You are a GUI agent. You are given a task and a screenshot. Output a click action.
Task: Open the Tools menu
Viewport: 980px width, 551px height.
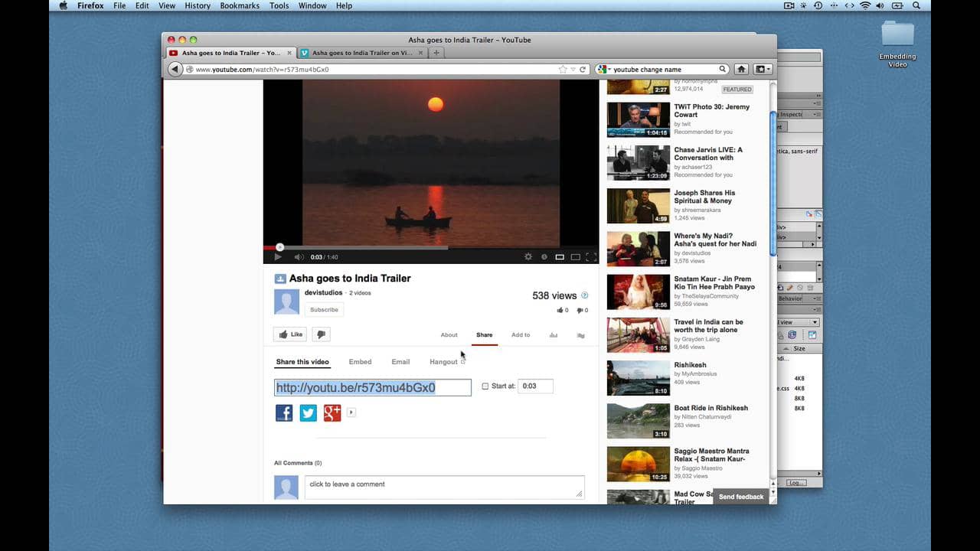(x=279, y=5)
